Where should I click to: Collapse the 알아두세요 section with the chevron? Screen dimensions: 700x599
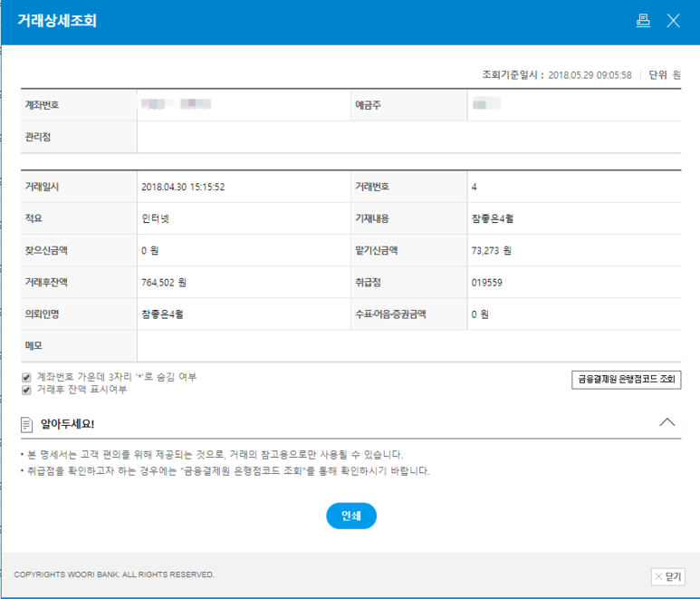point(667,422)
